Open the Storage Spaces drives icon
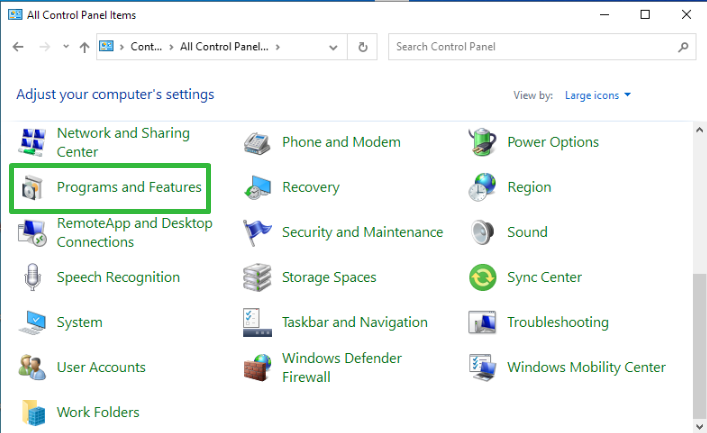 click(257, 277)
